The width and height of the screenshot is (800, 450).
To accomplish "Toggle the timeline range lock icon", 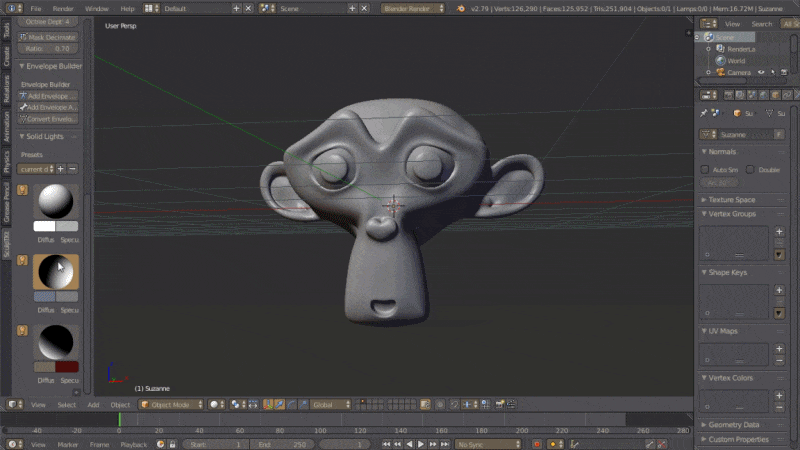I will click(172, 444).
